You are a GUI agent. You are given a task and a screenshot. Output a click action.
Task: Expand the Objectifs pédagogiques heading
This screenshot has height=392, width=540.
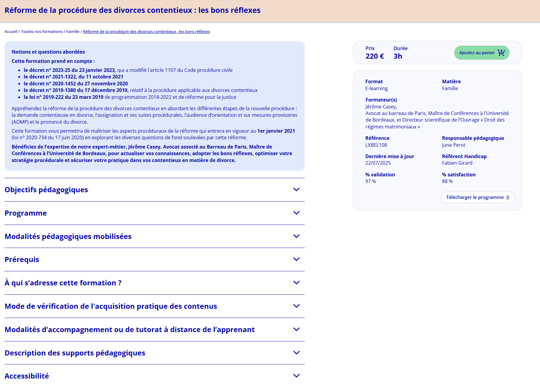click(46, 190)
